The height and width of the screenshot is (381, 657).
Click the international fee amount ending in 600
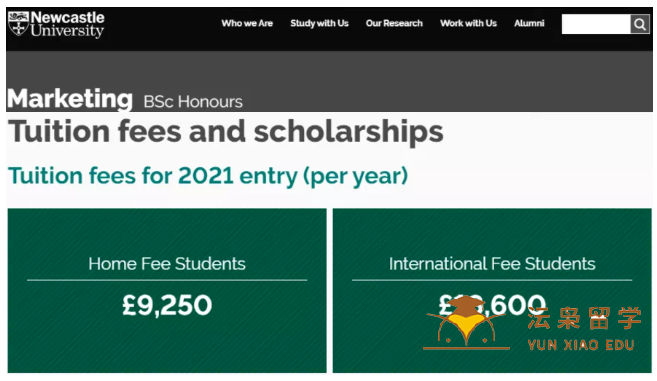pos(492,305)
